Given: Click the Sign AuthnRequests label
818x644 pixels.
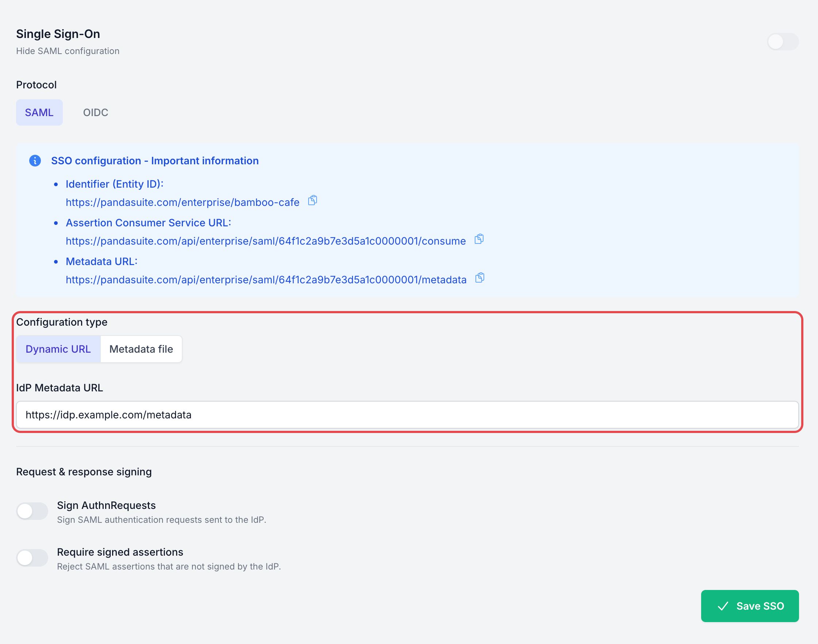Looking at the screenshot, I should point(106,505).
